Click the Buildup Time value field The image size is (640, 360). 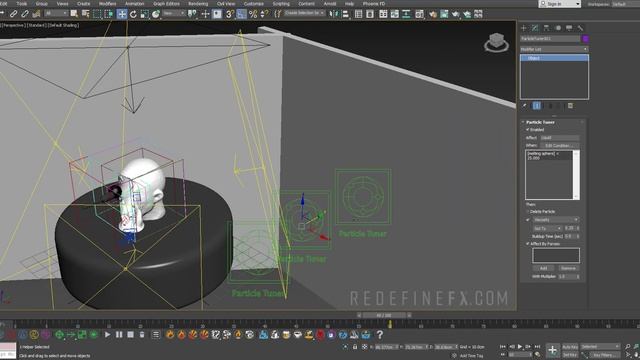click(x=570, y=236)
